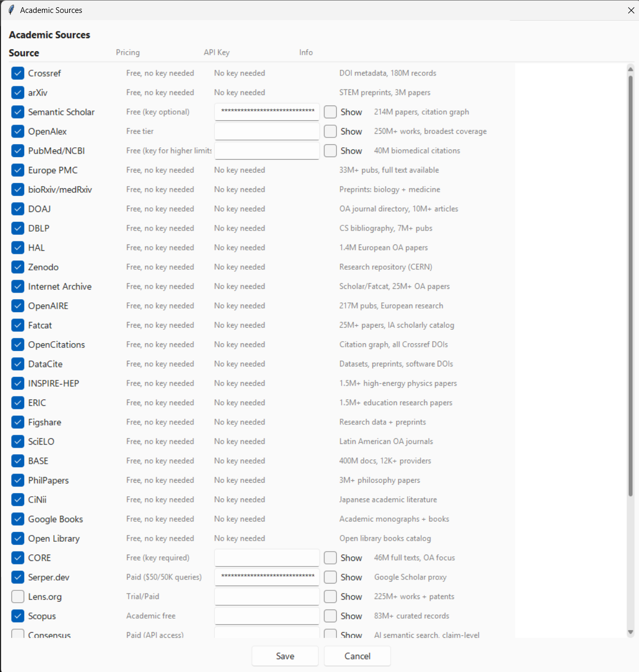
Task: Click the CORE API key field
Action: pos(267,558)
